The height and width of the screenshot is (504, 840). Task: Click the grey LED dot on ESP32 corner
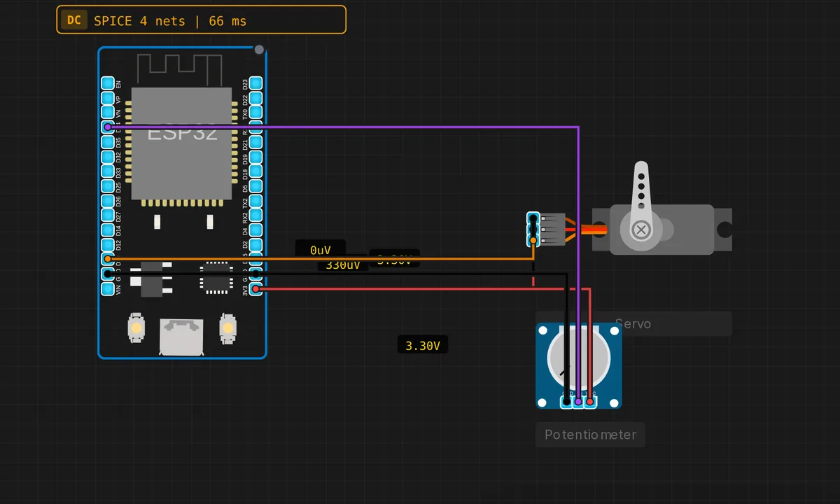tap(259, 50)
